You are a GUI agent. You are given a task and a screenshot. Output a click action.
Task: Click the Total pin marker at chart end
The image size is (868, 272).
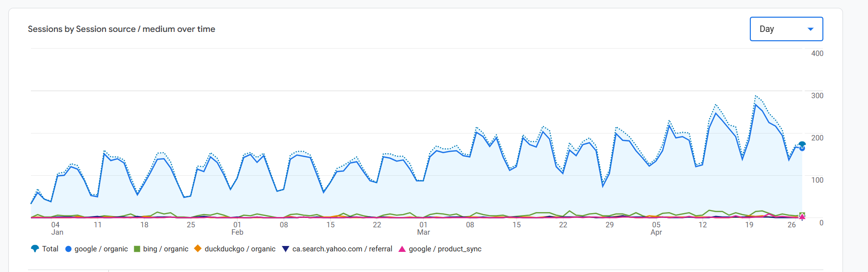(x=802, y=145)
